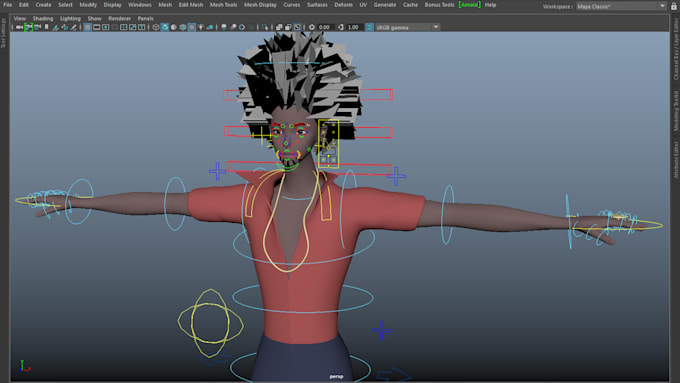The image size is (680, 383).
Task: Open the Bonus Tools menu
Action: [439, 5]
